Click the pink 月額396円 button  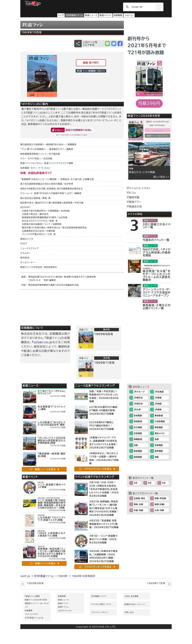pyautogui.click(x=149, y=103)
